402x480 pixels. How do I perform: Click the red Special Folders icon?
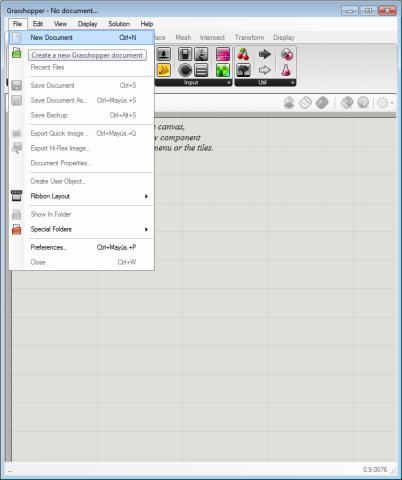point(17,229)
